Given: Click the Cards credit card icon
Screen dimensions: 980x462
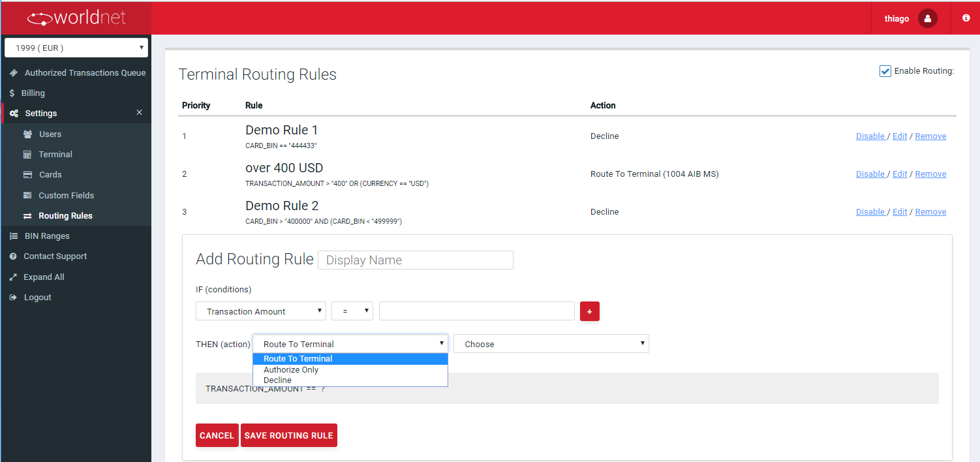Looking at the screenshot, I should pyautogui.click(x=27, y=175).
